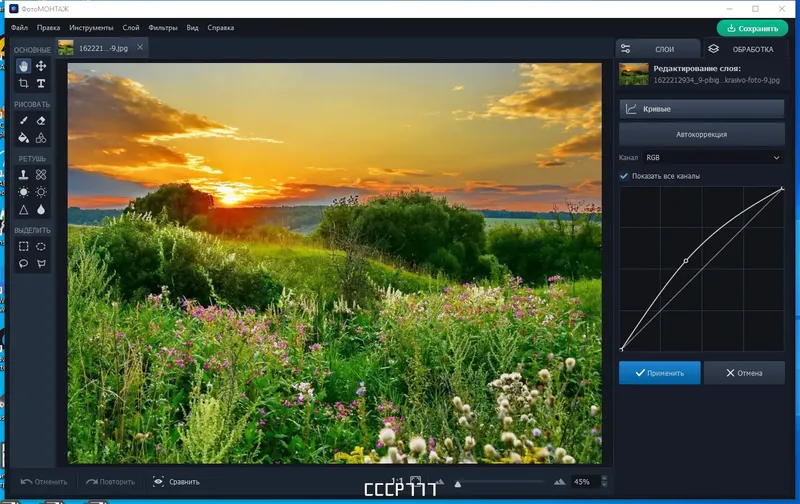Image resolution: width=800 pixels, height=504 pixels.
Task: Select the Hand pan tool
Action: coord(23,66)
